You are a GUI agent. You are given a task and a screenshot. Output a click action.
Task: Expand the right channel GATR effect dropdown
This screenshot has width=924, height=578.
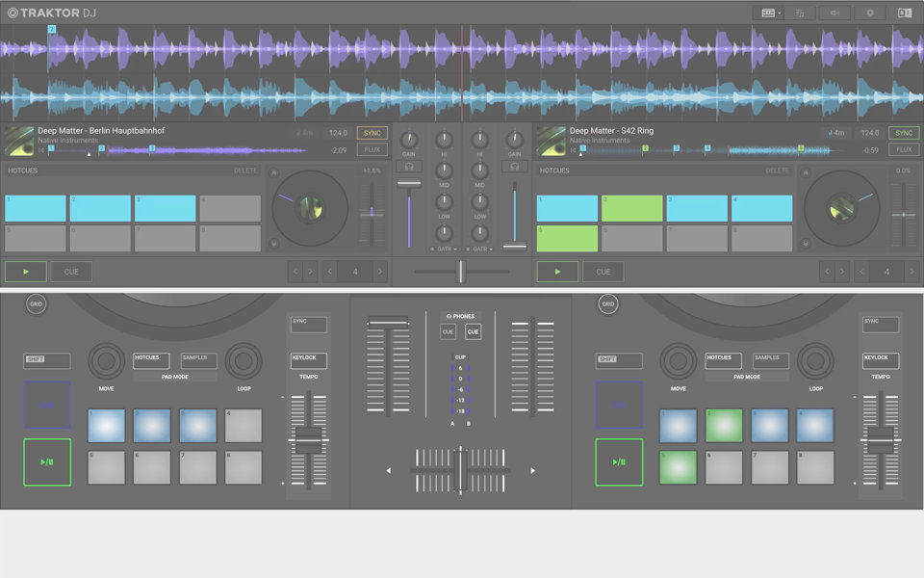pos(479,249)
